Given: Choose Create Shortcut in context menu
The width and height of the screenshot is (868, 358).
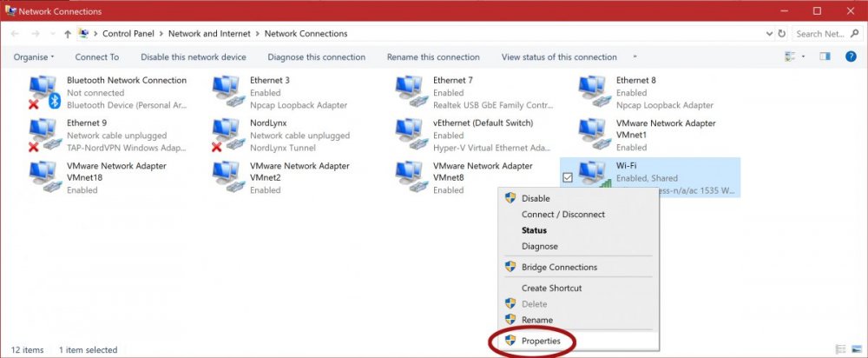Looking at the screenshot, I should [x=579, y=288].
